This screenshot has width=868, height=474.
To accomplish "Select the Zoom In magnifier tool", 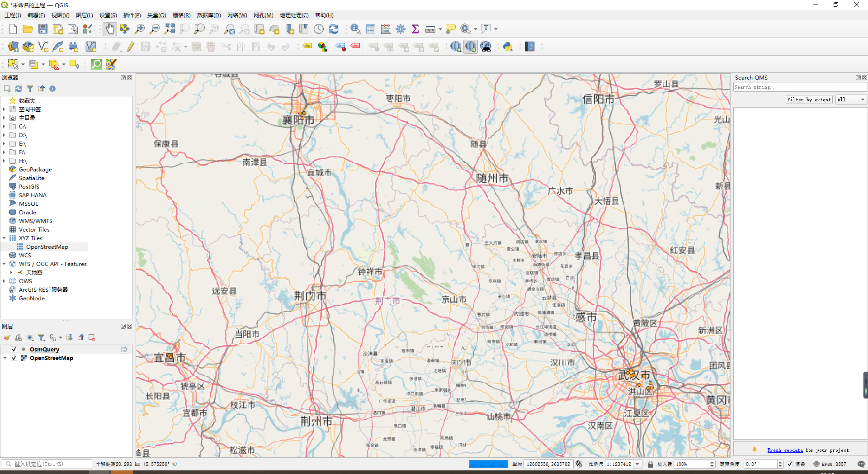I will click(x=140, y=29).
